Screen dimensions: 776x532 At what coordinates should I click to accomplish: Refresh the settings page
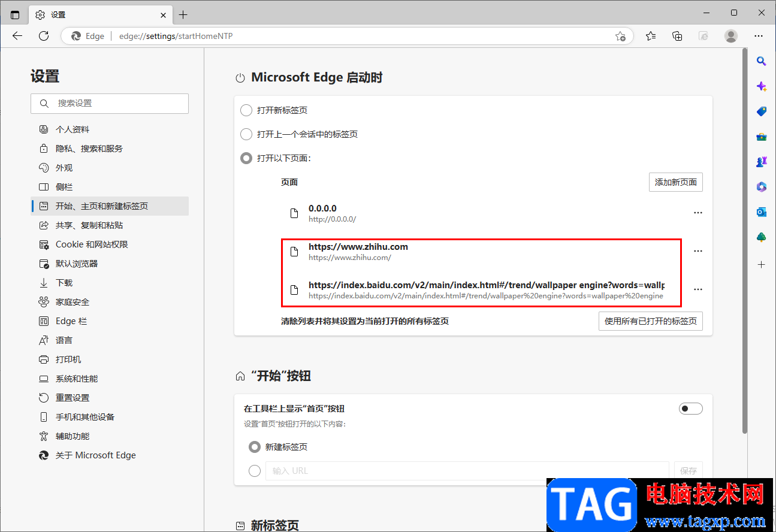click(x=44, y=36)
